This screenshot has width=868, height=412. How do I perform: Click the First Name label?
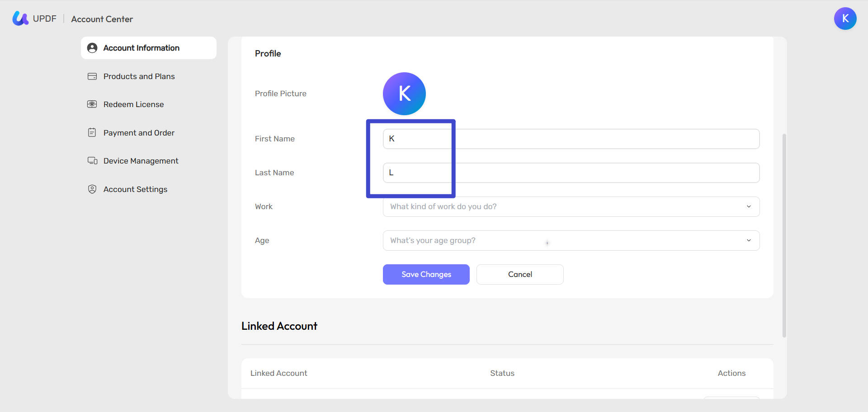[275, 139]
